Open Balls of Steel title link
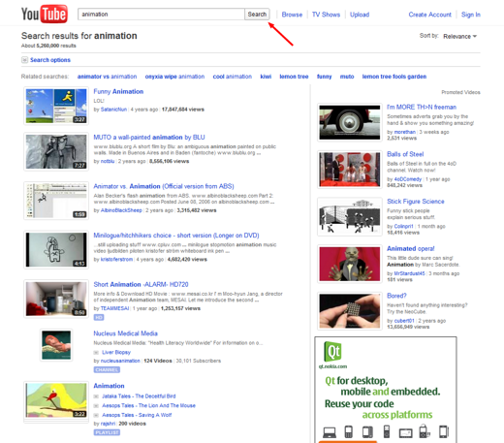This screenshot has height=443, width=504. (405, 154)
